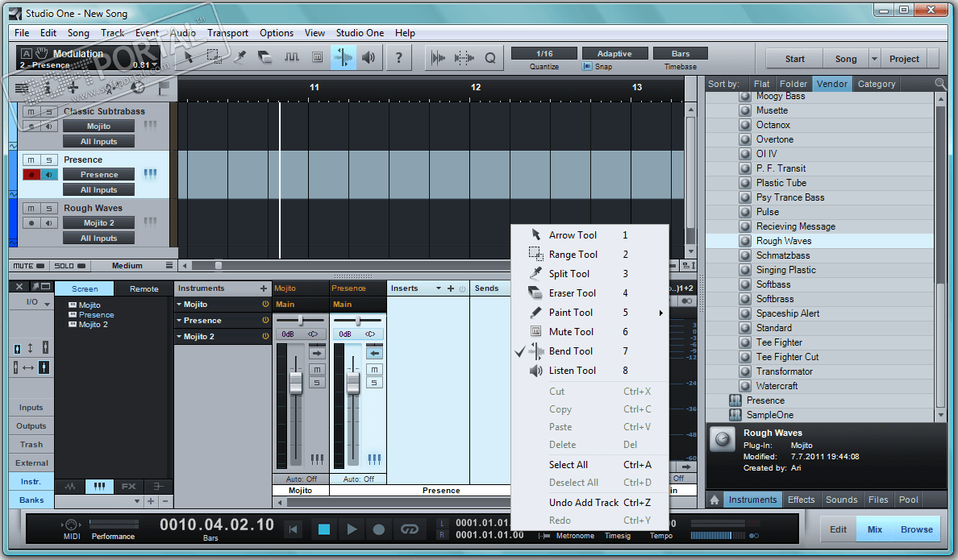Open browser home via the house icon
The width and height of the screenshot is (958, 560).
(714, 500)
